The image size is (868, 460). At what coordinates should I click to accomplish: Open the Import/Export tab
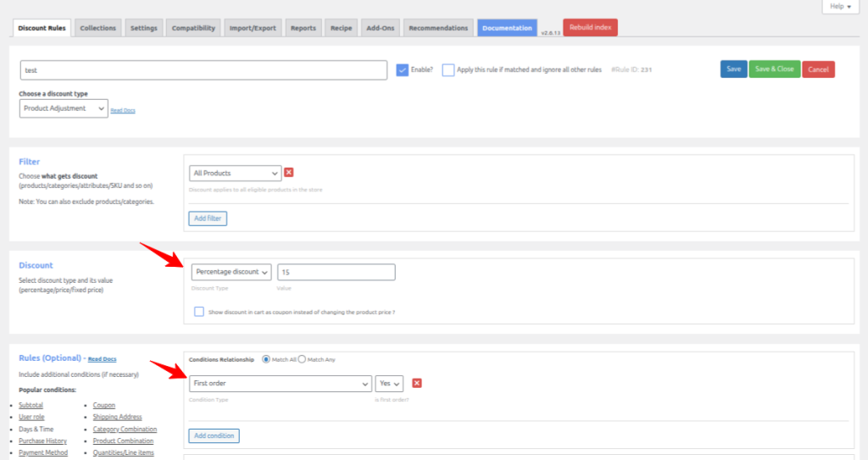pos(253,28)
